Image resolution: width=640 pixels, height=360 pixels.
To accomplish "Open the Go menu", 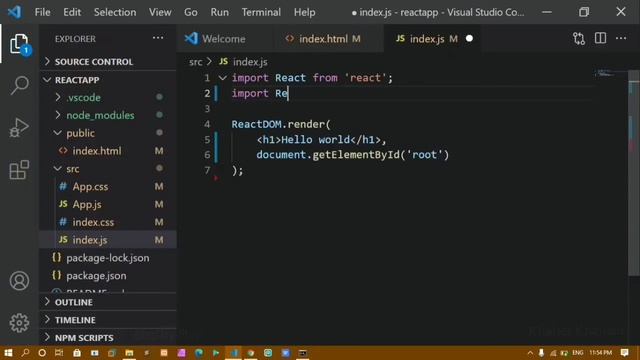I will click(191, 12).
